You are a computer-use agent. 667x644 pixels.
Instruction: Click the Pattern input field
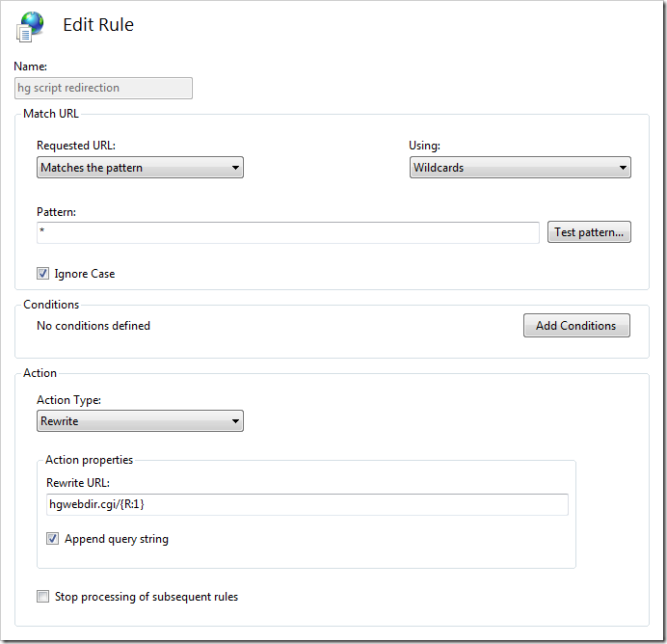(288, 232)
